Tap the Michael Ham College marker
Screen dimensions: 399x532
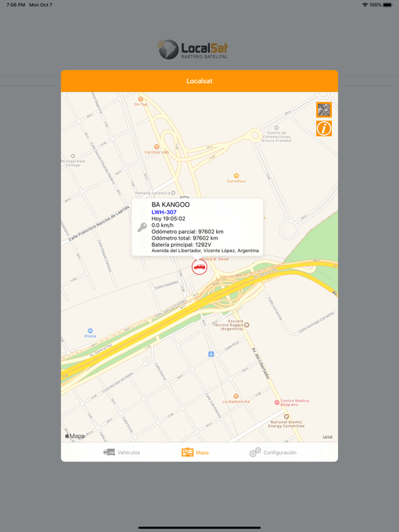click(x=73, y=157)
